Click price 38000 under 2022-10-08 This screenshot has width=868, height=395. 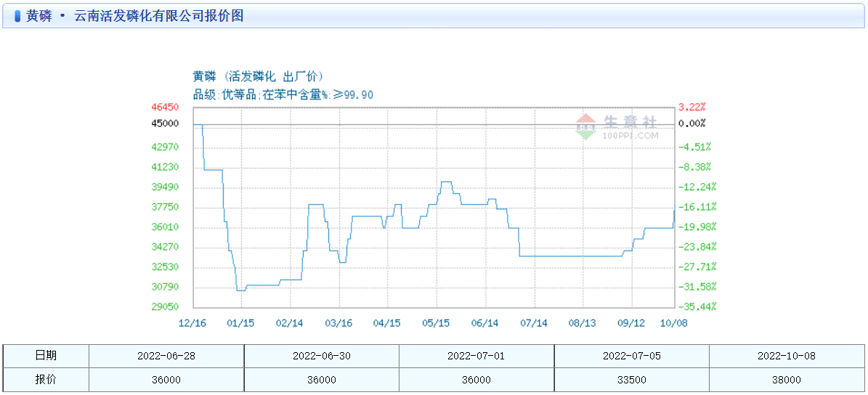(787, 380)
